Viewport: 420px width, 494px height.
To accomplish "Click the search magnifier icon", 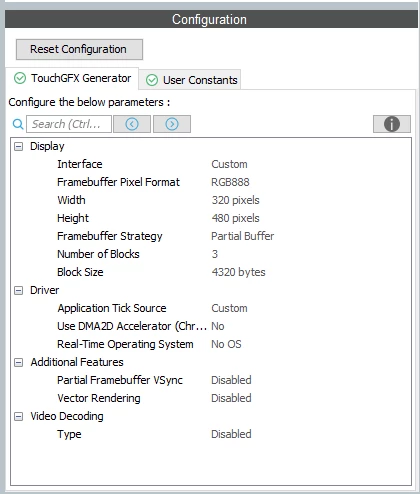I will pyautogui.click(x=18, y=124).
